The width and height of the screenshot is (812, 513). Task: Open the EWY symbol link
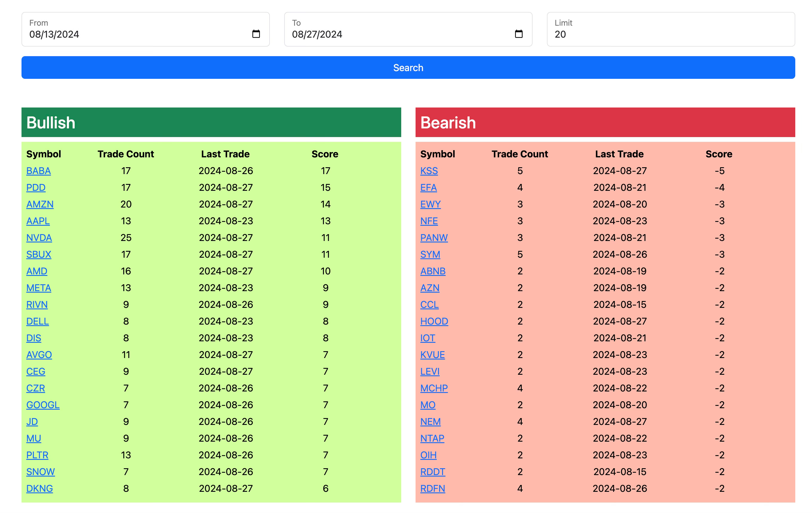coord(430,204)
